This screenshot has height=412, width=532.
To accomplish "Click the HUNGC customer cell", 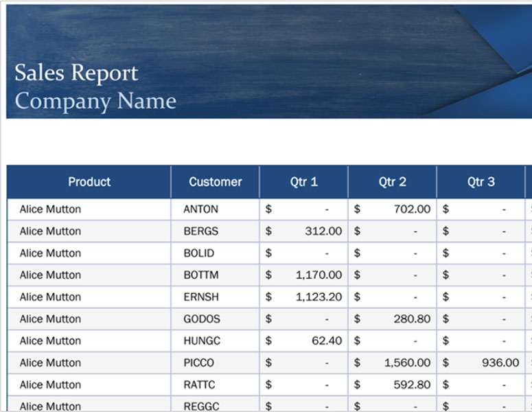I will pyautogui.click(x=201, y=341).
